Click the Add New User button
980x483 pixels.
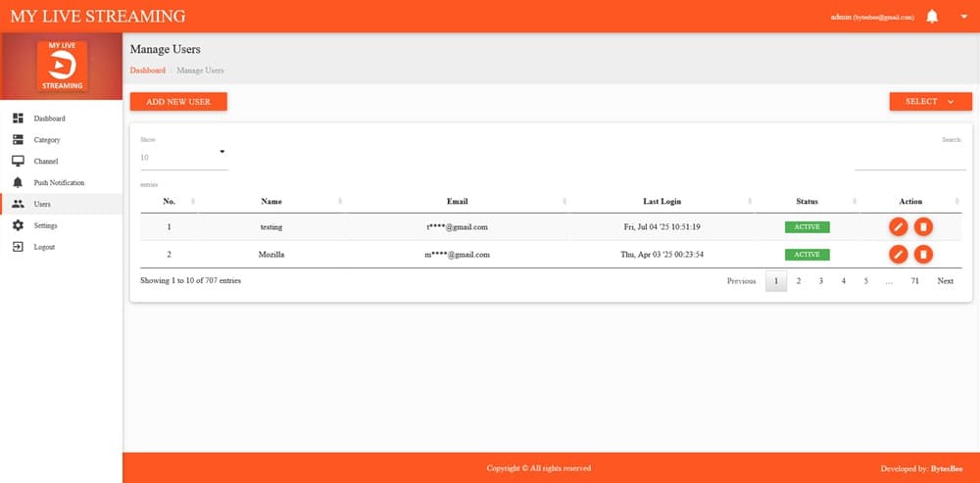point(178,102)
